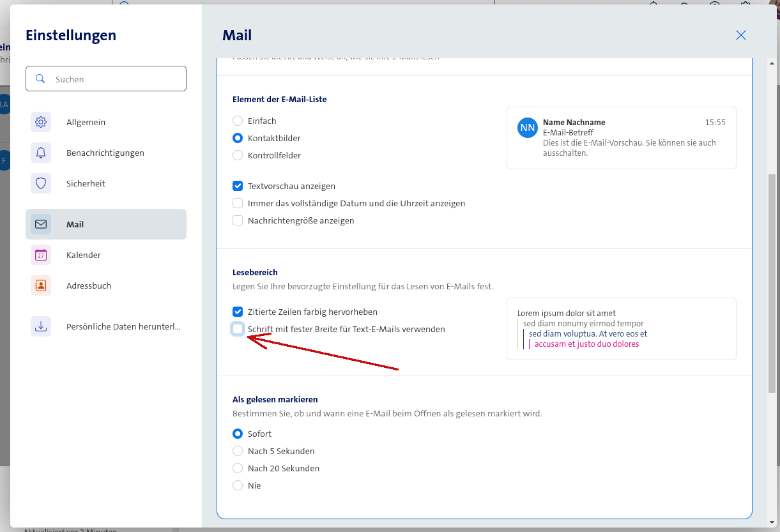
Task: Click the settings vertical scrollbar
Action: click(772, 281)
